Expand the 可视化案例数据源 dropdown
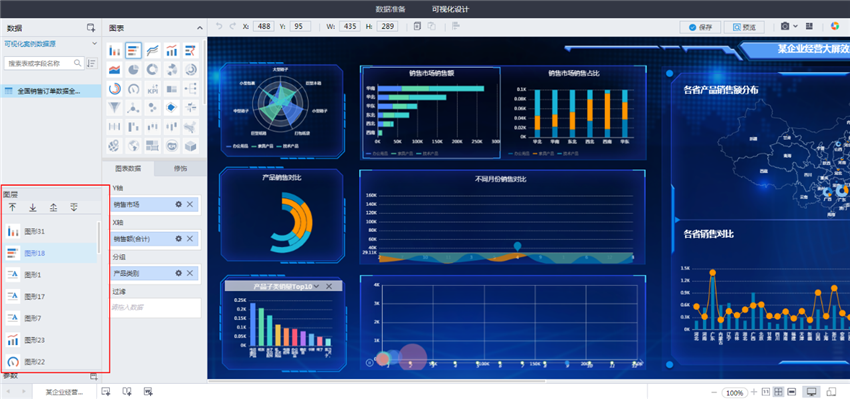Viewport: 850px width, 399px height. tap(94, 43)
